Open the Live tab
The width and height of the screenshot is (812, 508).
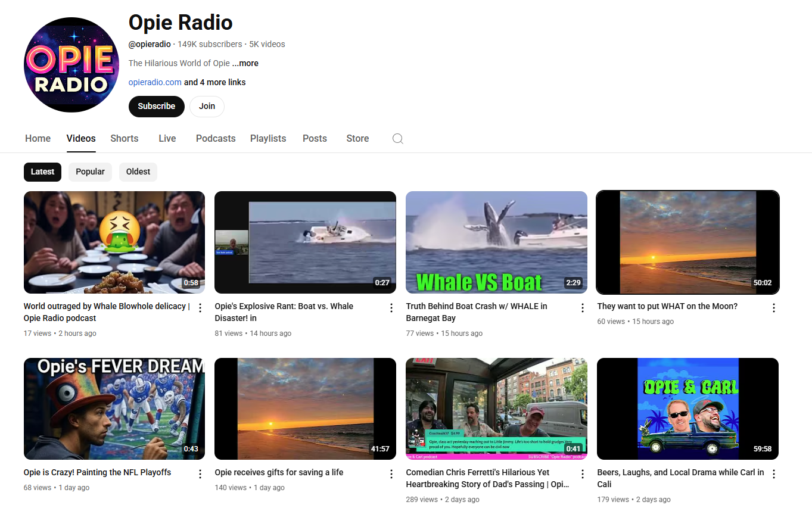pos(167,138)
